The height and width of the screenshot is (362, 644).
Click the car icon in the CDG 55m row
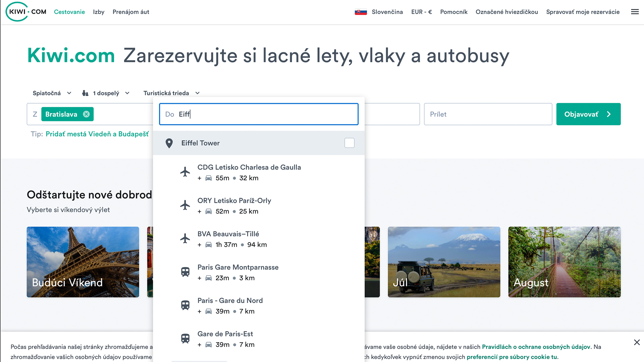208,178
